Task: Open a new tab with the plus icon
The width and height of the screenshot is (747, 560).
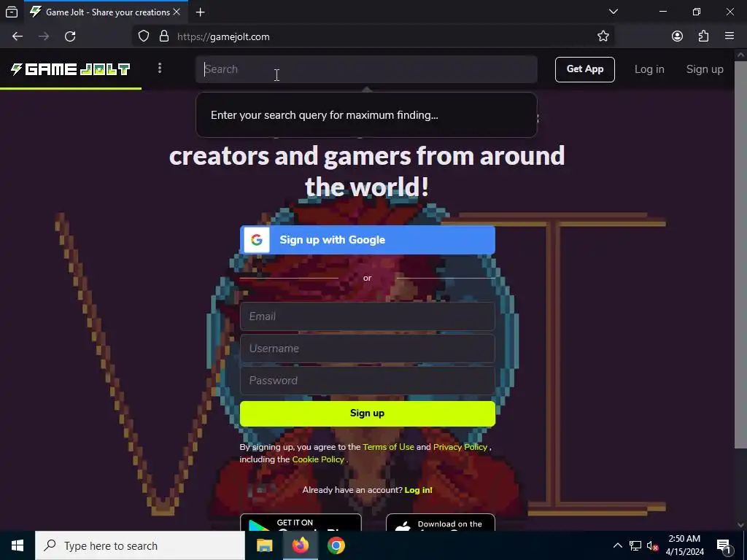Action: [201, 12]
